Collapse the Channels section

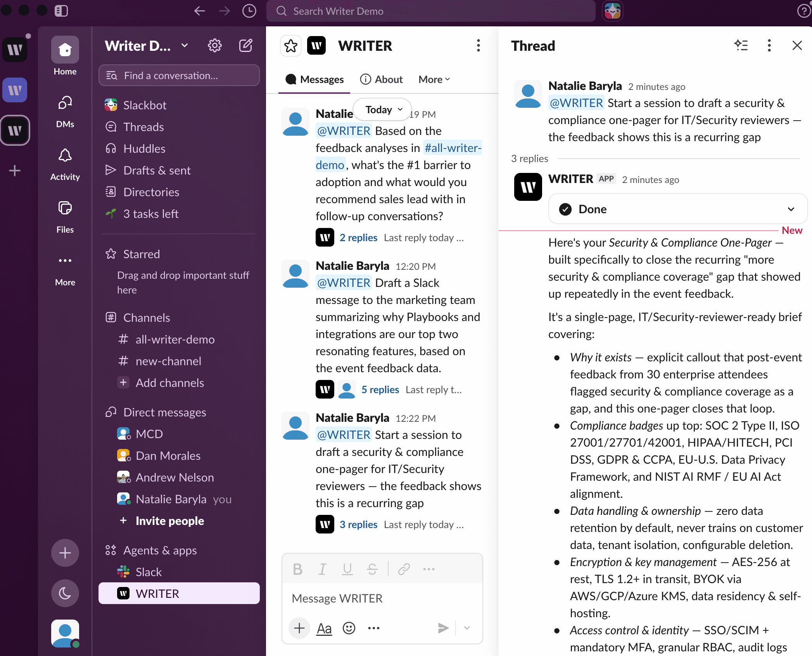click(x=147, y=318)
